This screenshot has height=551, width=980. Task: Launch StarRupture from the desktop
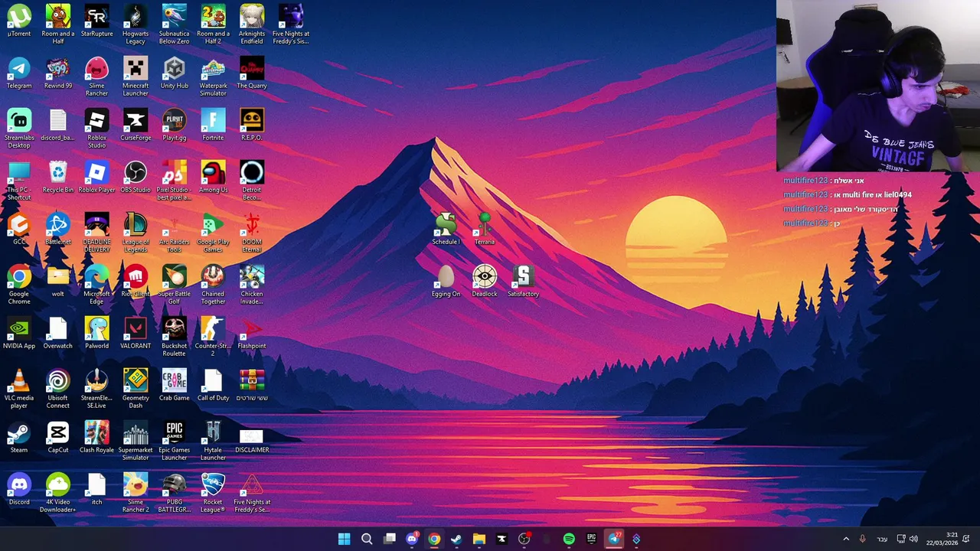pyautogui.click(x=96, y=21)
